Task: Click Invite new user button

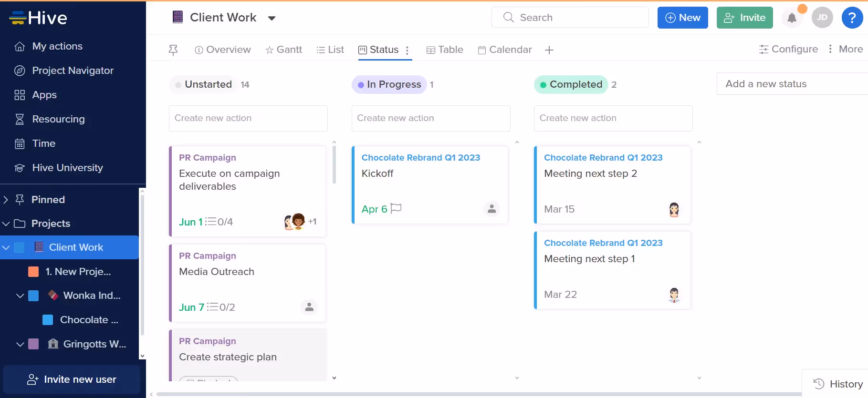Action: 72,379
